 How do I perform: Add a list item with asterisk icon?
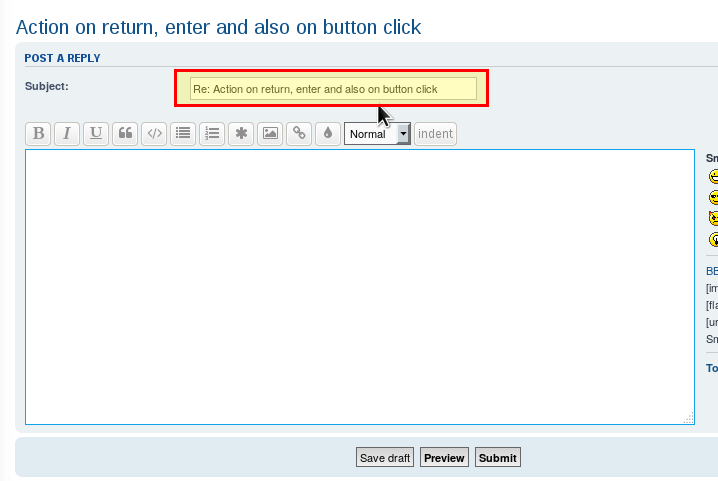coord(241,134)
